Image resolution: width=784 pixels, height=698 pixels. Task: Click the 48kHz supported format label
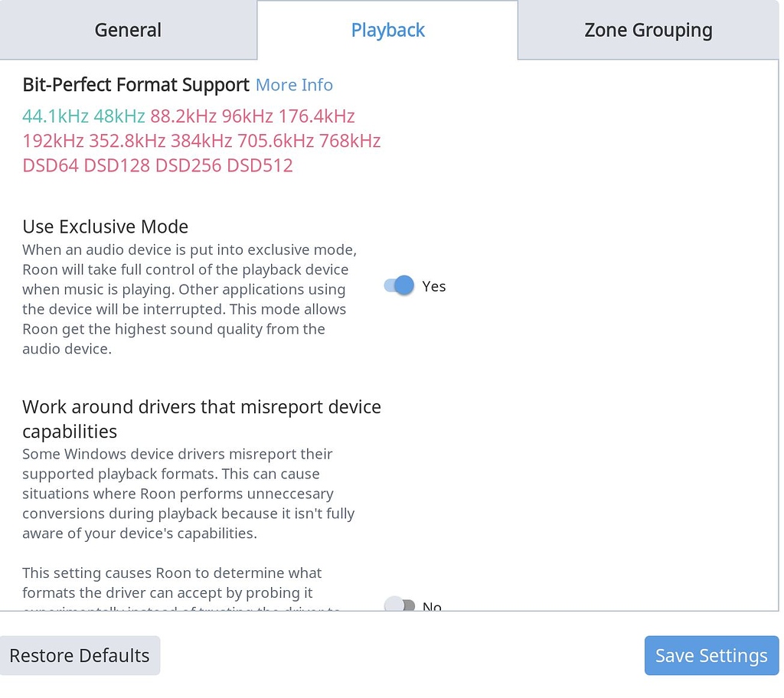point(119,117)
